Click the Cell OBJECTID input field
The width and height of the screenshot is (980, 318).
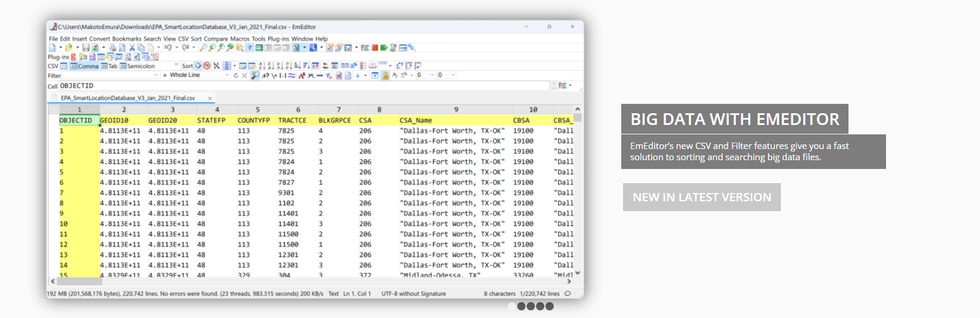[304, 86]
